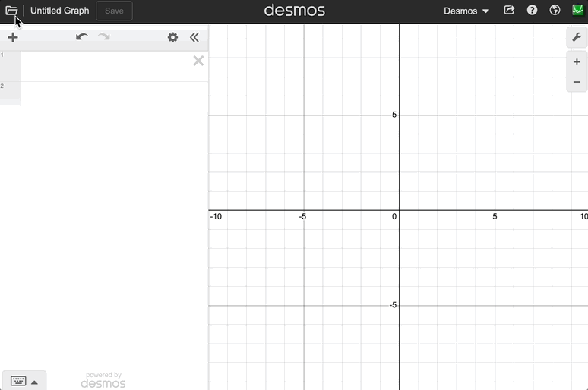The image size is (588, 390).
Task: Click the Untitled Graph title
Action: click(x=59, y=11)
